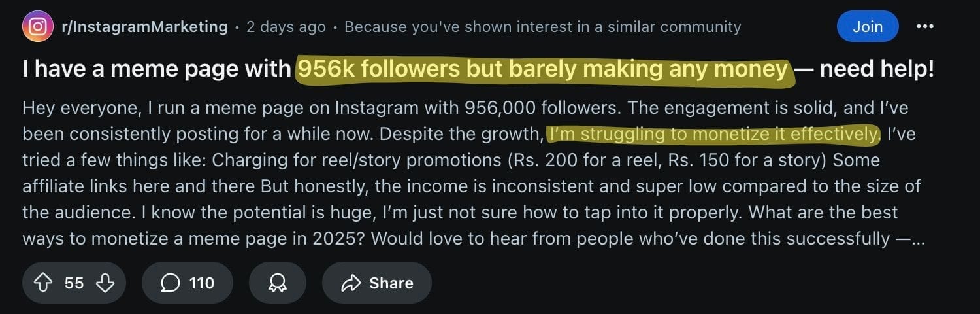
Task: Click the comments speech bubble icon
Action: [170, 283]
